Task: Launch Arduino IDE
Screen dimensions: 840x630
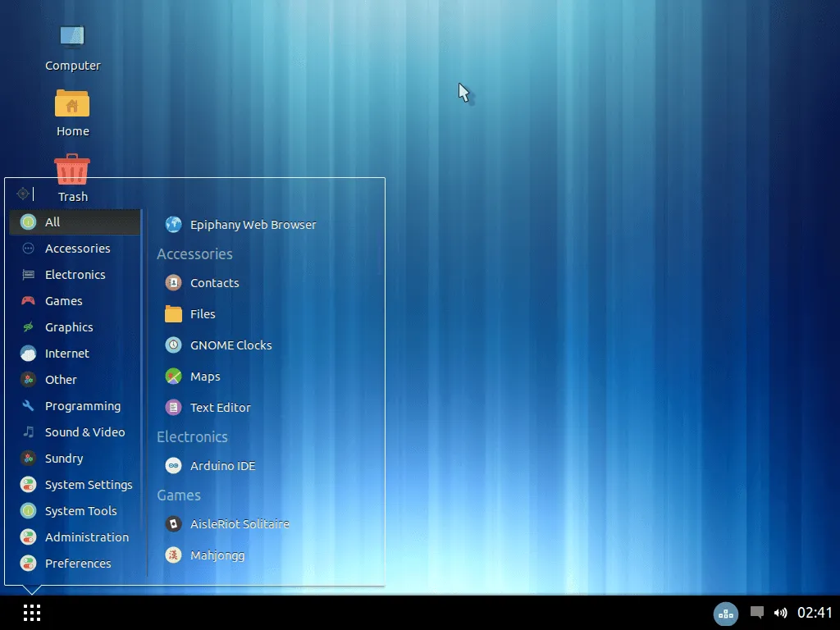Action: pyautogui.click(x=221, y=466)
